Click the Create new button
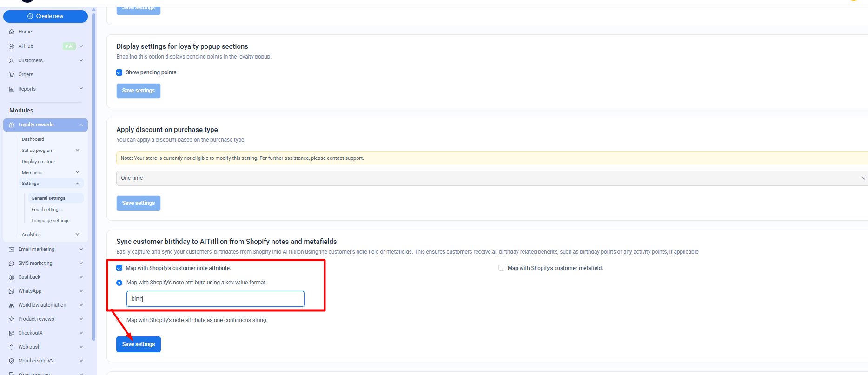The image size is (868, 375). tap(46, 16)
